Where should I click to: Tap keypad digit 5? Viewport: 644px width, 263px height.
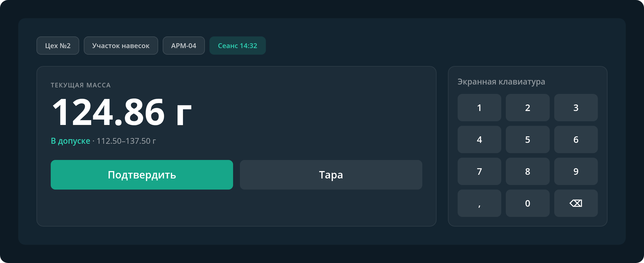(528, 139)
